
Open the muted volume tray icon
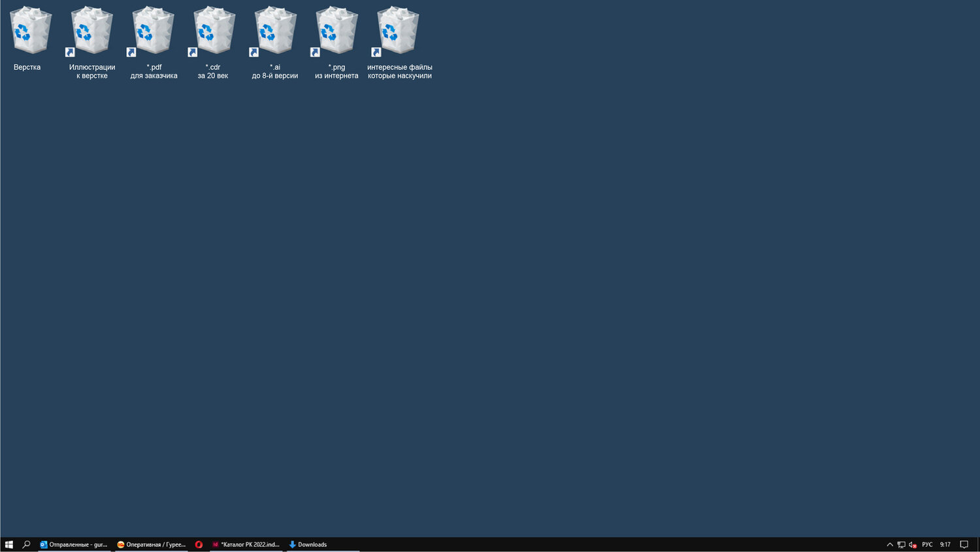coord(913,544)
